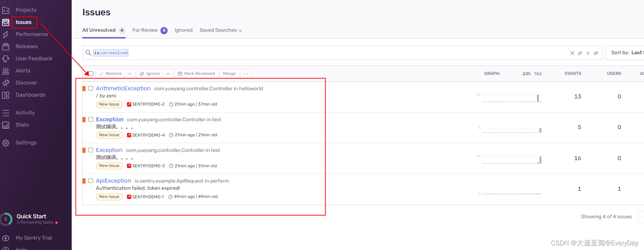Pin the current search
Viewport: 644px width, 250px height.
pyautogui.click(x=580, y=53)
